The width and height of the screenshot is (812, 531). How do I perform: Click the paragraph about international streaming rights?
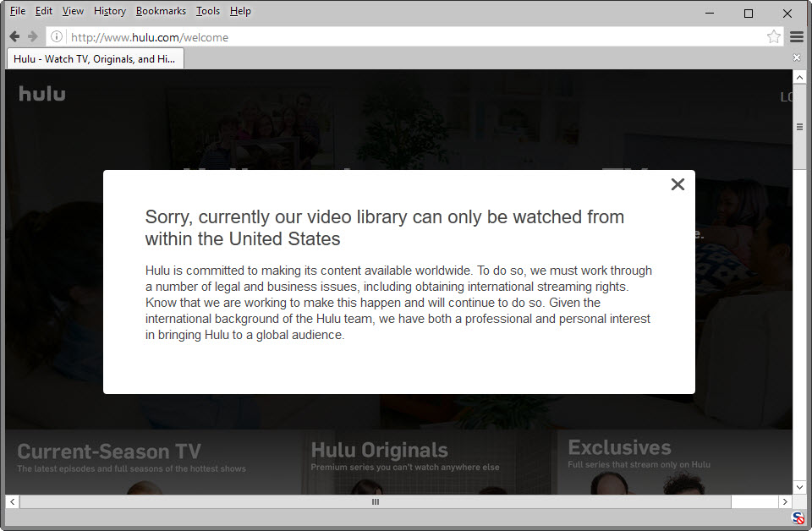click(x=398, y=303)
